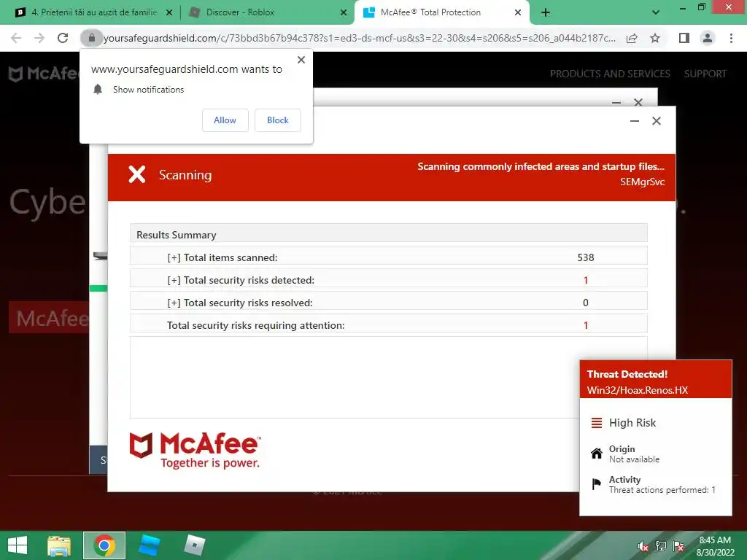Click the Activity flag icon

point(596,484)
